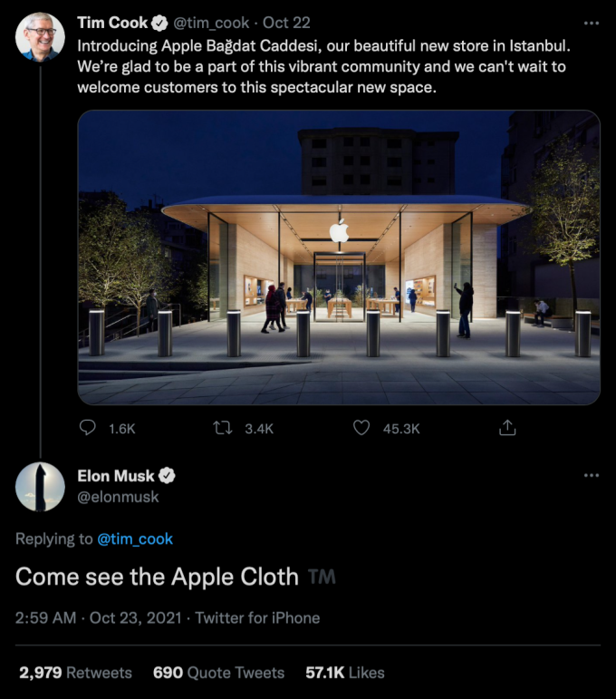The height and width of the screenshot is (699, 616).
Task: Click Tim Cook's verified badge icon
Action: pyautogui.click(x=158, y=22)
